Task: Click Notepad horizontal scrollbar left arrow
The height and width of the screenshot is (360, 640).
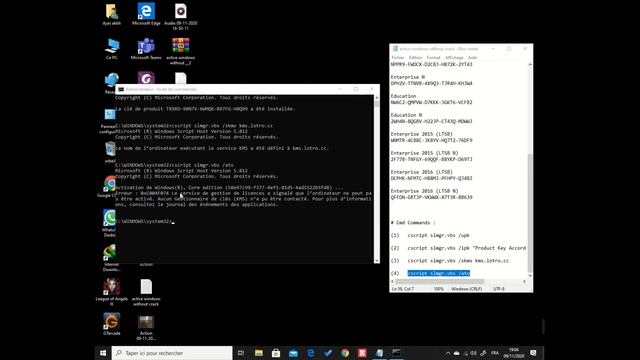Action: pyautogui.click(x=393, y=281)
